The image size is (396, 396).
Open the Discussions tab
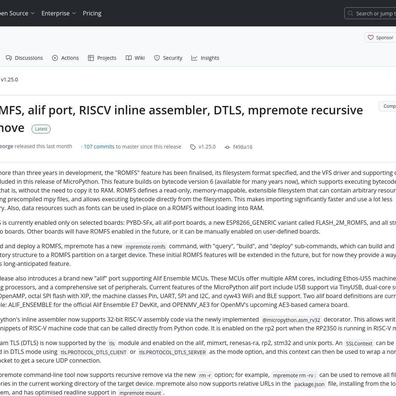(x=25, y=58)
